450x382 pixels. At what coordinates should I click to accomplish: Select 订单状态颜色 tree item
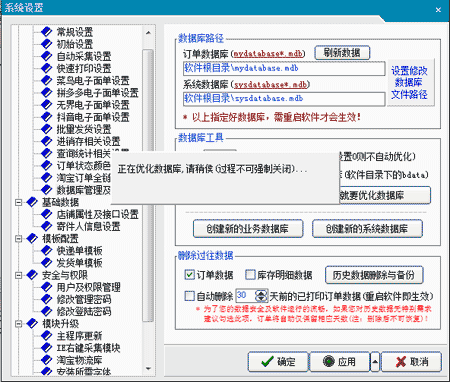(x=83, y=166)
